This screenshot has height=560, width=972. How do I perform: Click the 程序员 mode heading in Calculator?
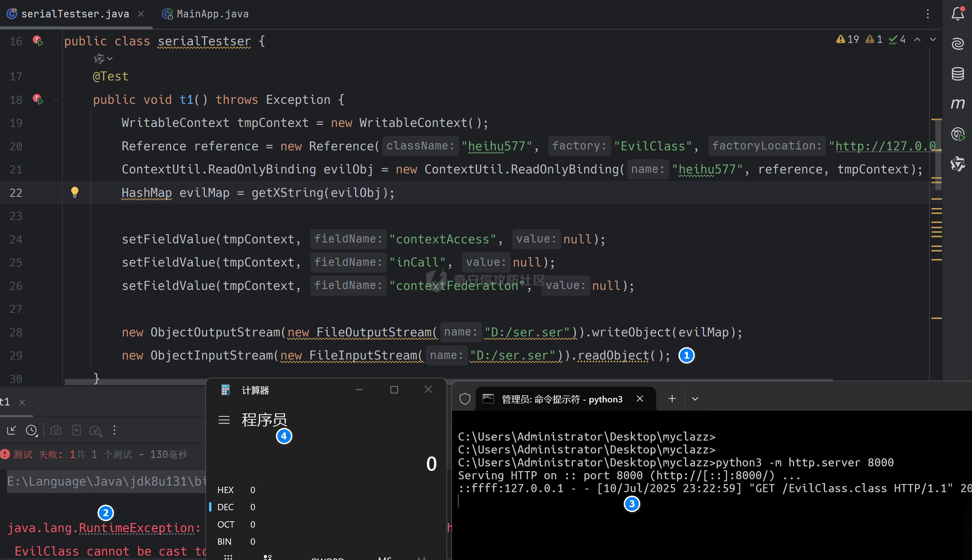(x=264, y=420)
